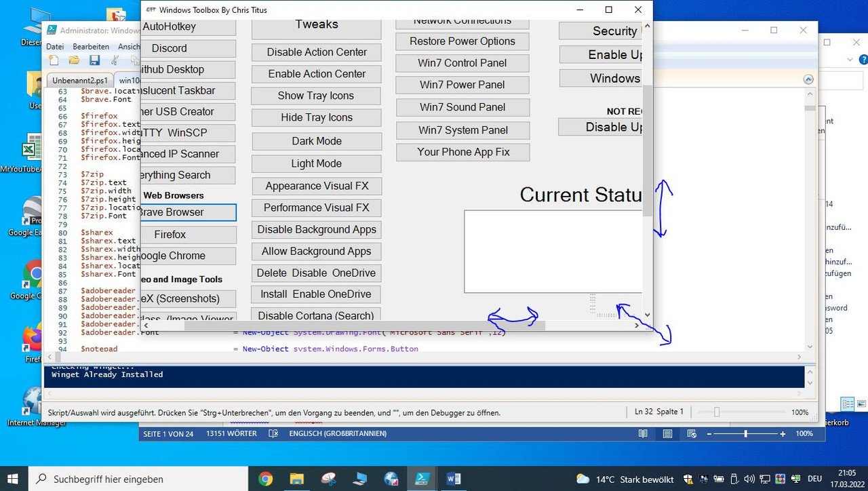Viewport: 868px width, 491px height.
Task: Open the Win7 Sound Panel button
Action: coord(462,107)
